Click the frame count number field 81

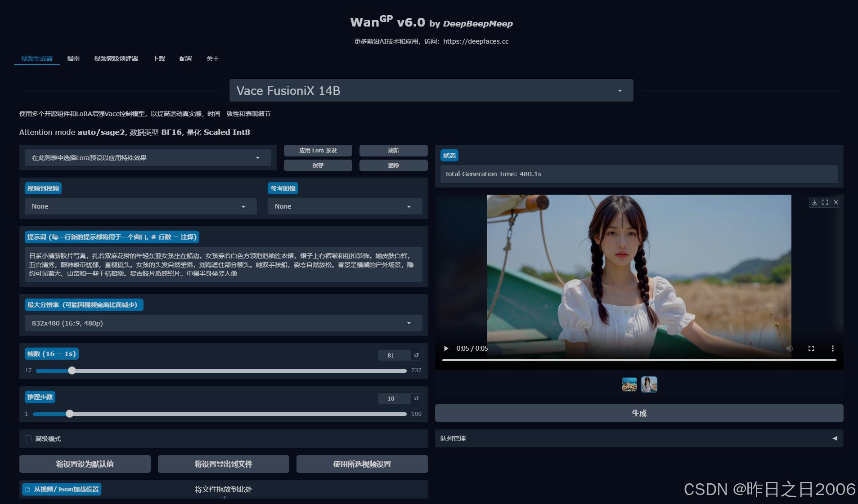(394, 355)
